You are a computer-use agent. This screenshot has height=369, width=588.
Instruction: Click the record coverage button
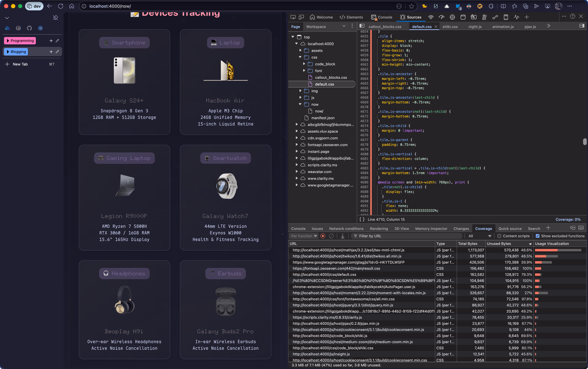pyautogui.click(x=323, y=236)
